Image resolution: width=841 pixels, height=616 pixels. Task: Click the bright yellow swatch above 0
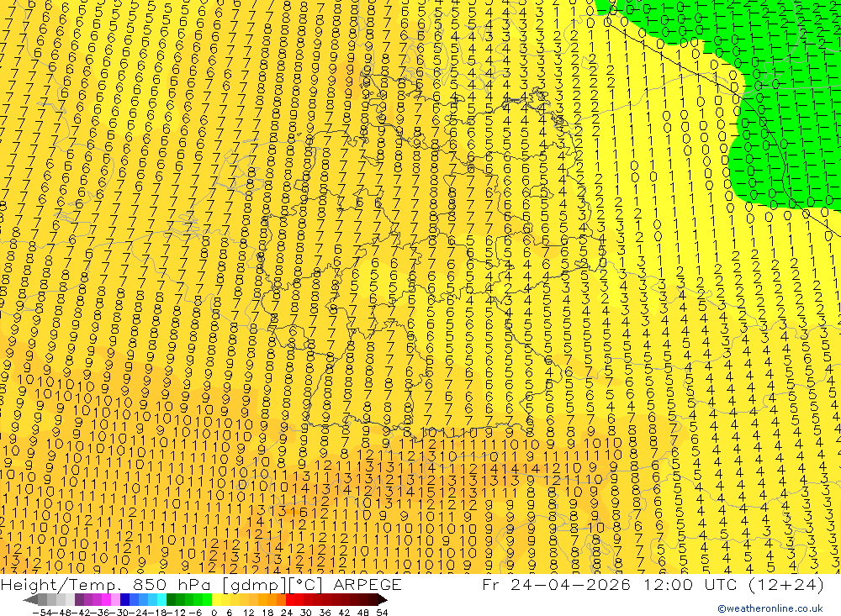[217, 600]
